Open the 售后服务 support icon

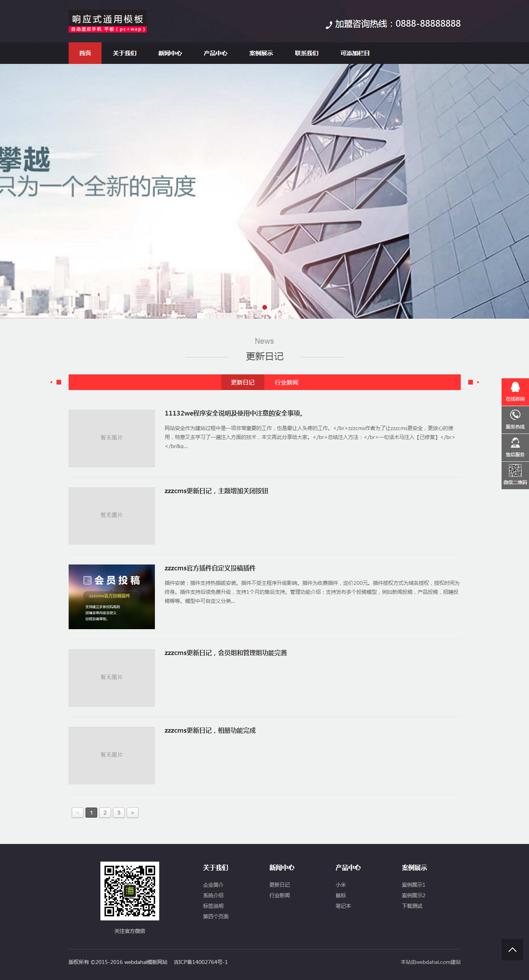click(515, 447)
